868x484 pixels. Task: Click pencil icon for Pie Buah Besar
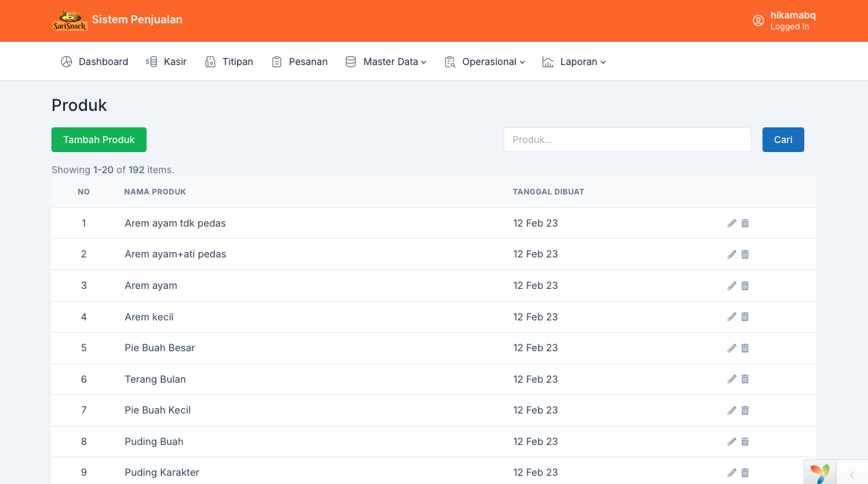point(732,348)
